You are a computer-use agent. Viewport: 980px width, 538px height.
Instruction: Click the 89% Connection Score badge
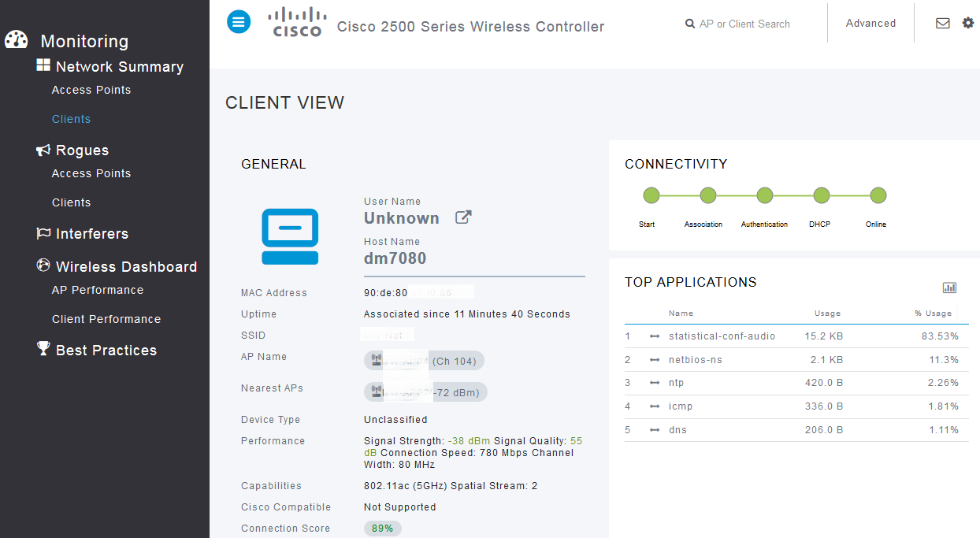pyautogui.click(x=382, y=529)
